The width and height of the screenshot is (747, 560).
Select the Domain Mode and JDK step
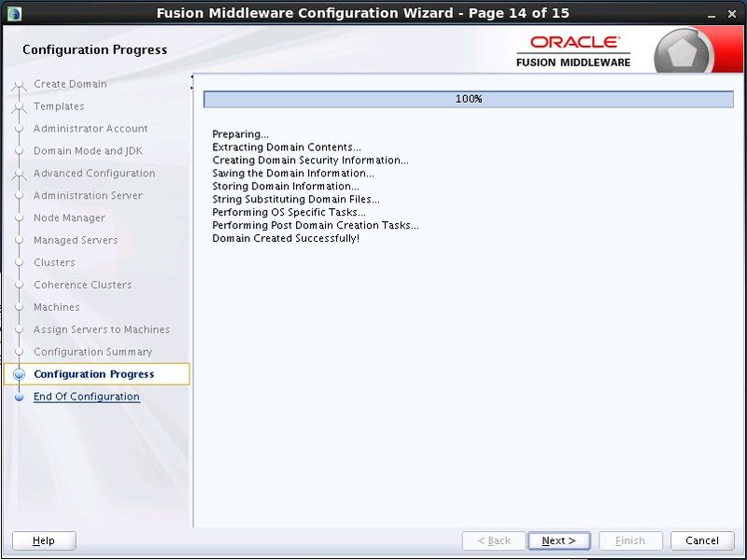click(x=88, y=151)
